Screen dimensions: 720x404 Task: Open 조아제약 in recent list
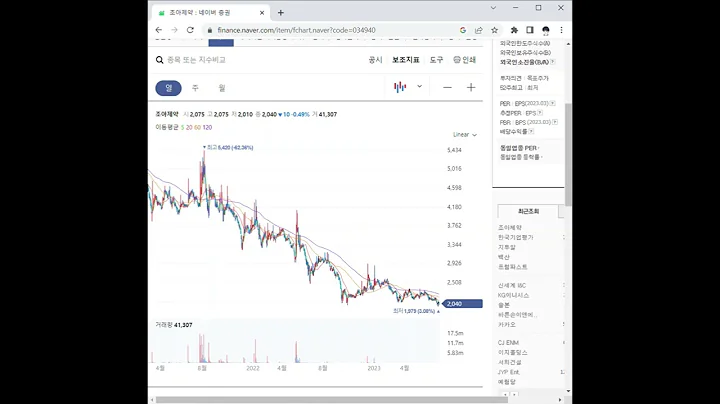(x=510, y=228)
